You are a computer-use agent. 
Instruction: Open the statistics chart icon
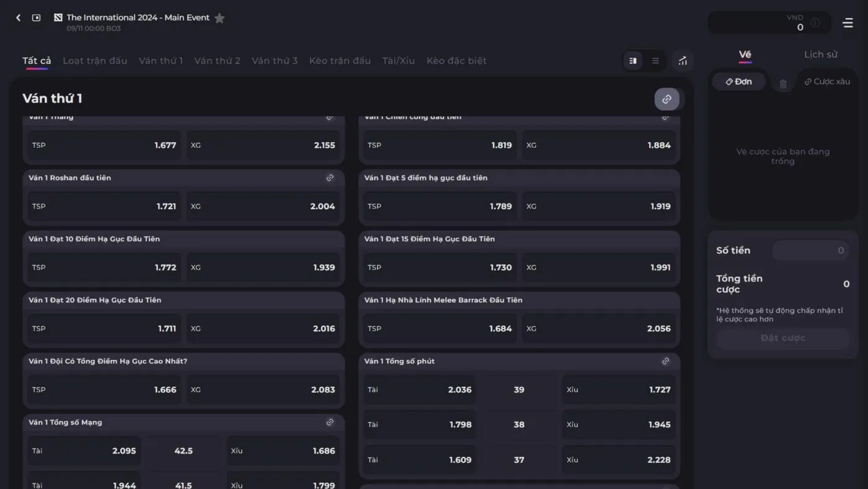point(682,60)
